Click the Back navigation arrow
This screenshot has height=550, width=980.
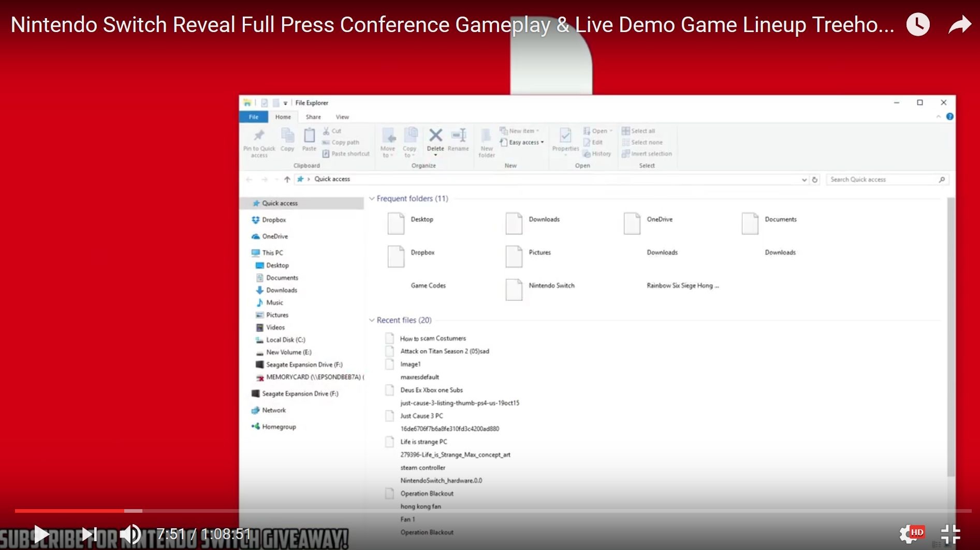pyautogui.click(x=250, y=180)
